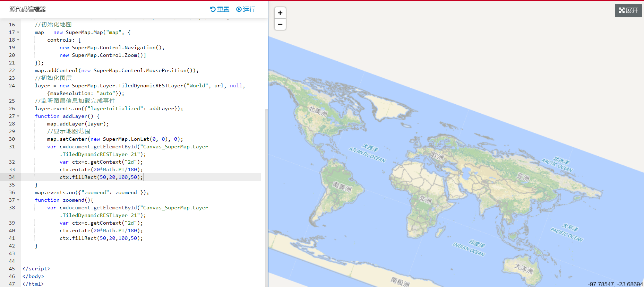Click ATLANTIC OCEAN label on the map

click(x=367, y=155)
